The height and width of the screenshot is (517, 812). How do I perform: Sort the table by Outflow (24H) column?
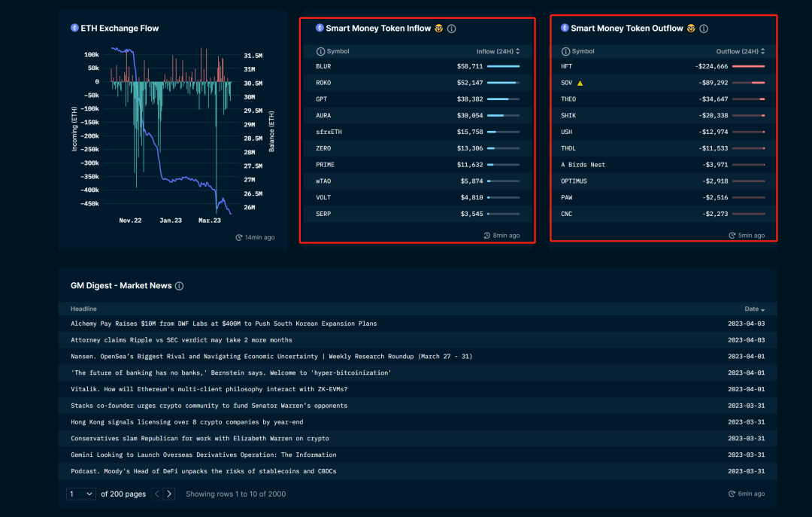pos(741,51)
